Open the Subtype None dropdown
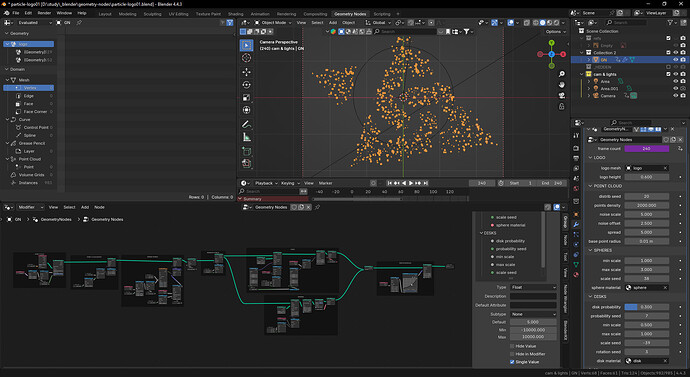 (x=533, y=314)
